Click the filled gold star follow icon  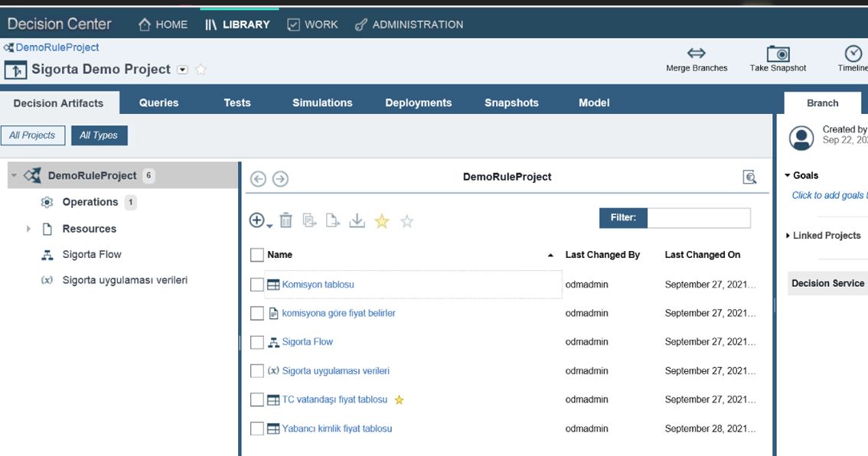381,221
